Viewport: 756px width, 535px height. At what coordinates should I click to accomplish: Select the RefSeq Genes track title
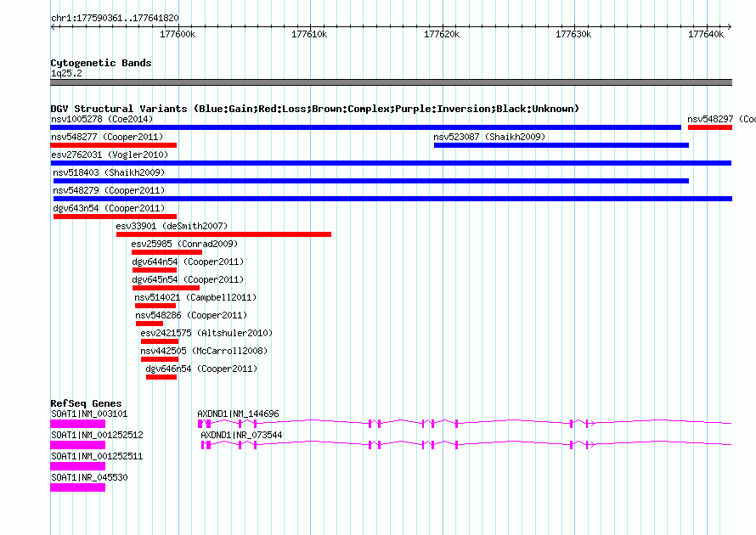(x=86, y=403)
